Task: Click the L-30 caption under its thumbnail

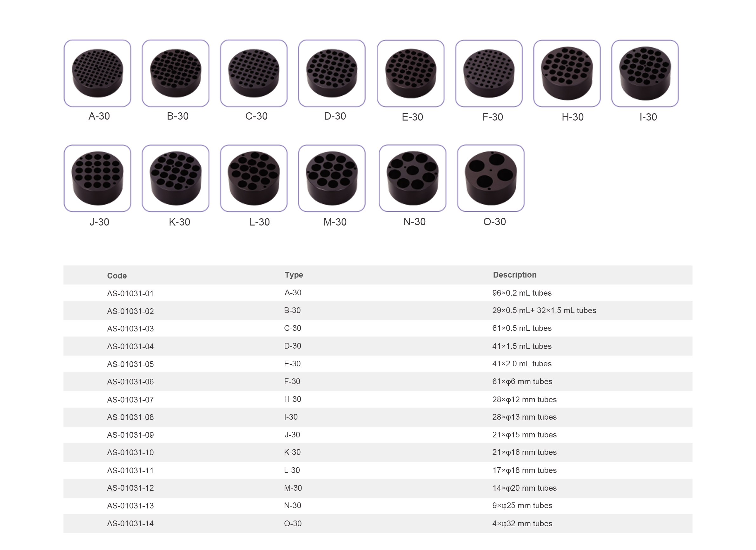Action: tap(260, 222)
